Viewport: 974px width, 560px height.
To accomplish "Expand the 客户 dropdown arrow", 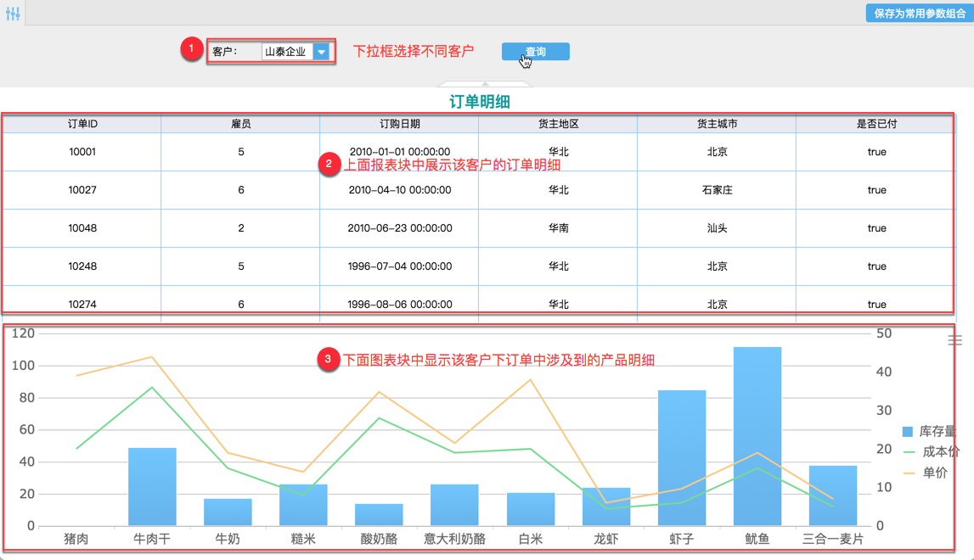I will tap(321, 52).
